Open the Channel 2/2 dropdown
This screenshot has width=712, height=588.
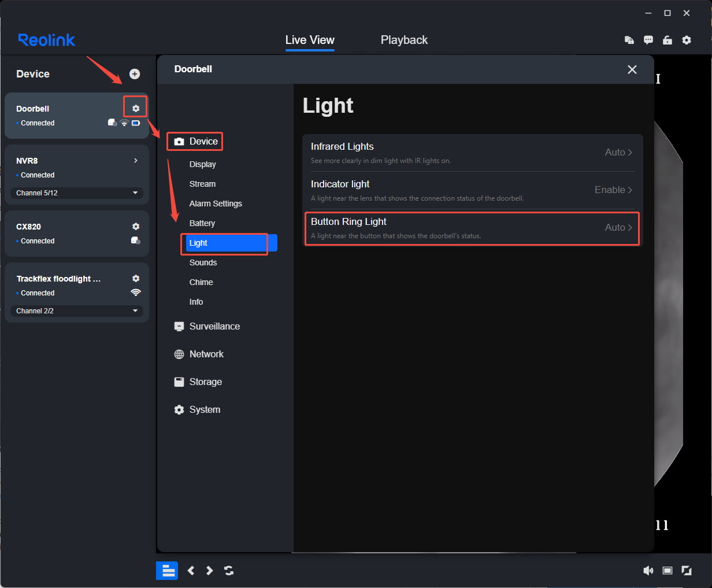[77, 310]
